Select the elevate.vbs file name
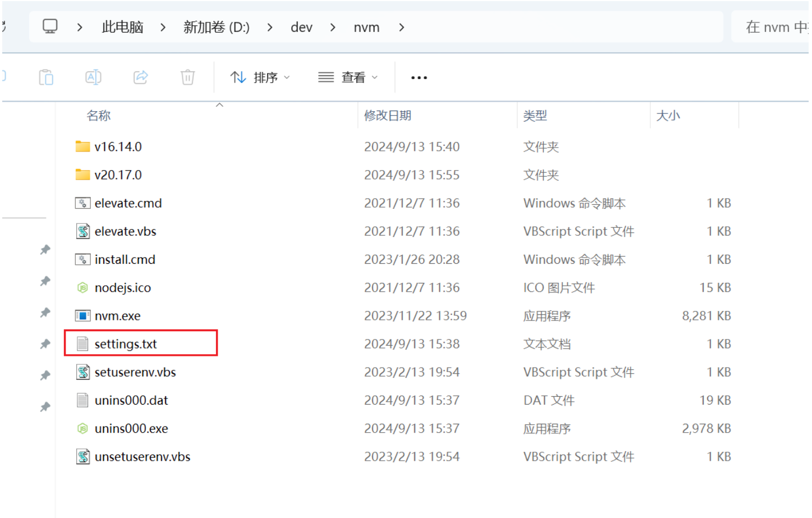The width and height of the screenshot is (812, 518). (125, 231)
